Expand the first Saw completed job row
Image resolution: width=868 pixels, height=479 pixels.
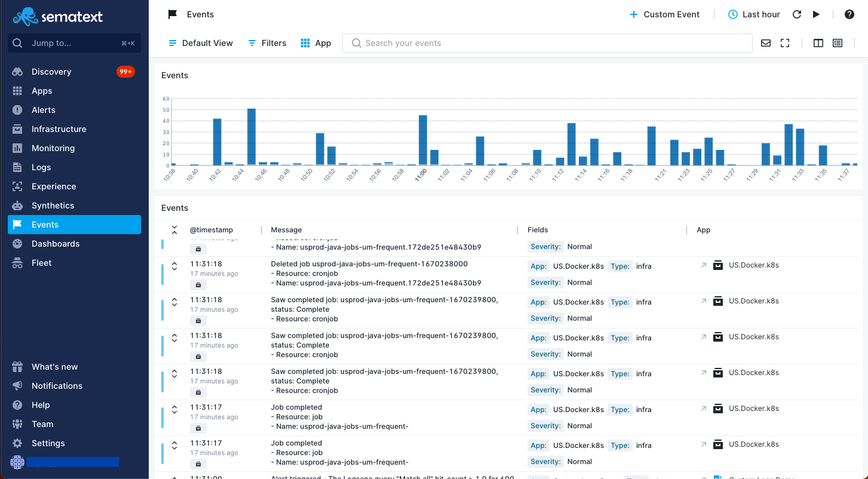click(174, 302)
